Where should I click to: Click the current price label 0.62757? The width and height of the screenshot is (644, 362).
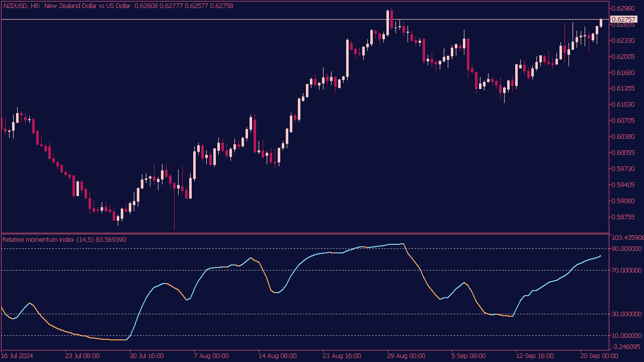point(623,20)
